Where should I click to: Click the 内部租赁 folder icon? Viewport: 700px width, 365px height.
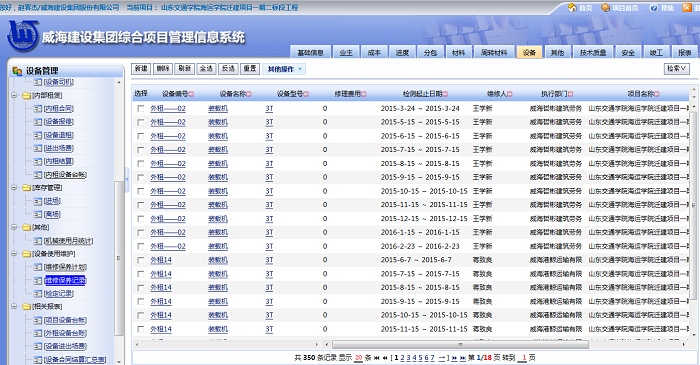pos(26,95)
